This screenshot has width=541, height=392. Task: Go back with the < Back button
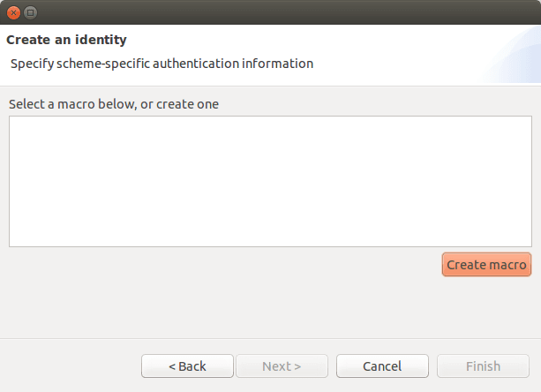tap(187, 366)
